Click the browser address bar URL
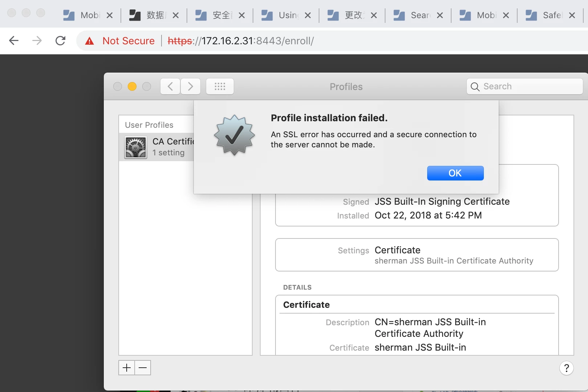588x392 pixels. click(x=241, y=41)
